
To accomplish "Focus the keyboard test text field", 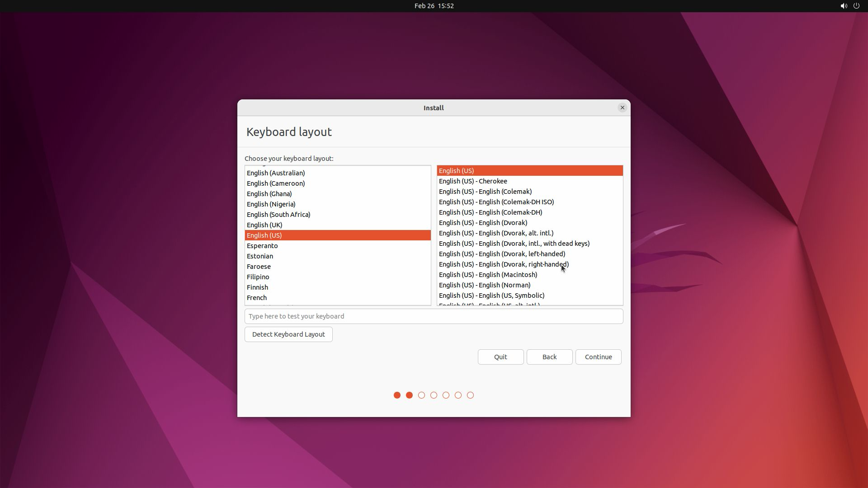I will [x=434, y=316].
